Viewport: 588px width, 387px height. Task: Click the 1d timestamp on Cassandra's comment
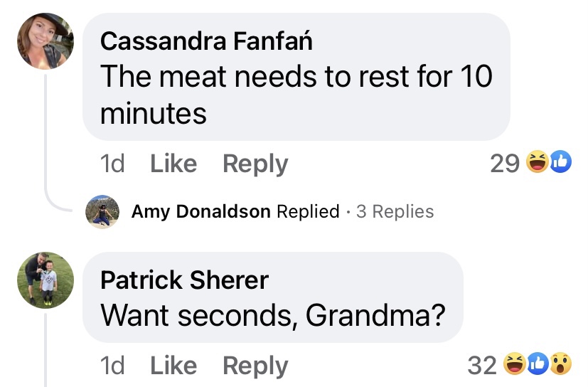tap(112, 164)
